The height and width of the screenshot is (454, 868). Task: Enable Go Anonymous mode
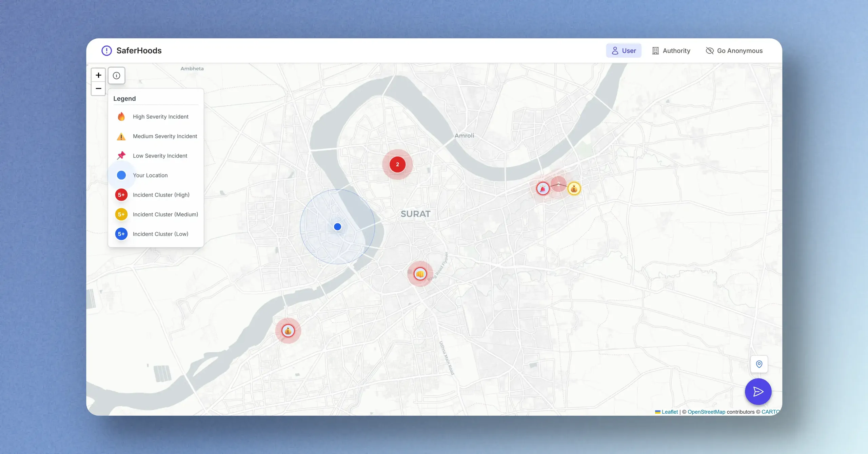coord(734,51)
